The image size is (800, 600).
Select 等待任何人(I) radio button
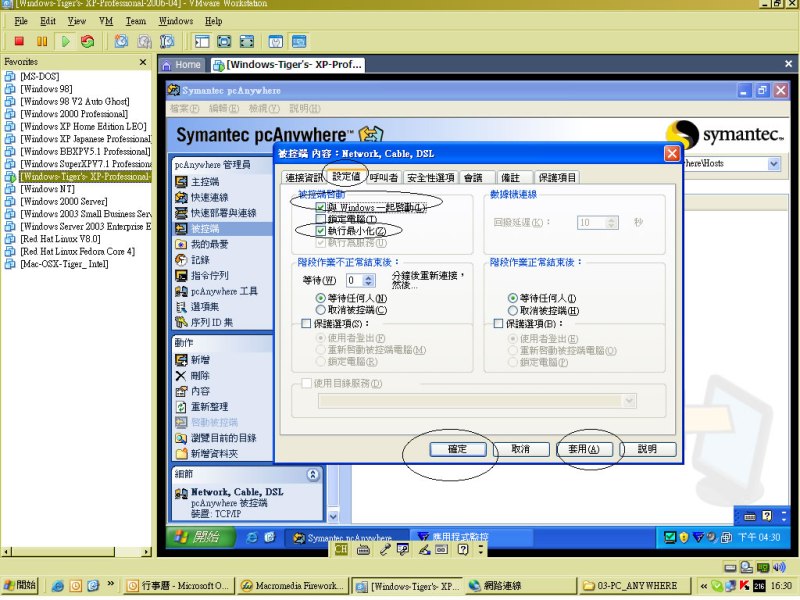pos(513,298)
